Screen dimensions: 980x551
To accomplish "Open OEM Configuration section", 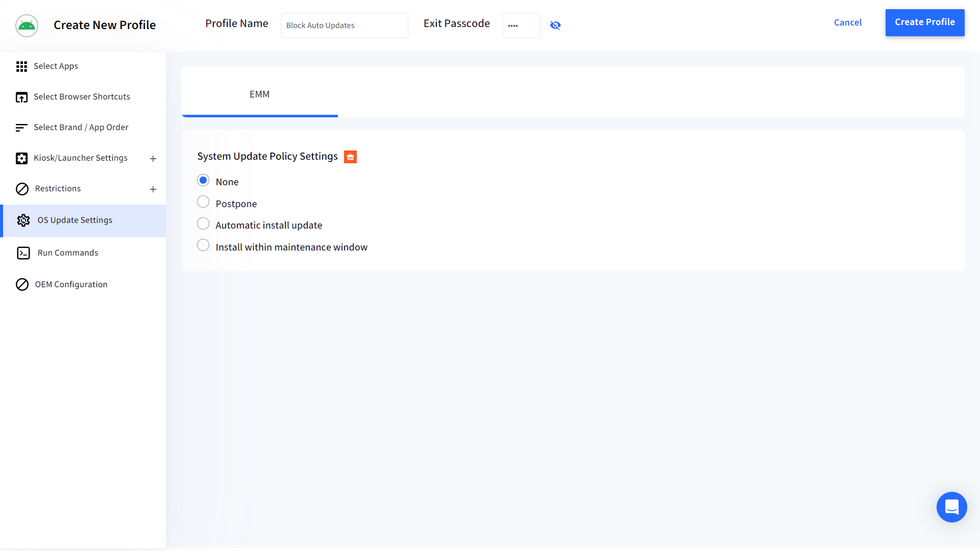I will point(83,284).
